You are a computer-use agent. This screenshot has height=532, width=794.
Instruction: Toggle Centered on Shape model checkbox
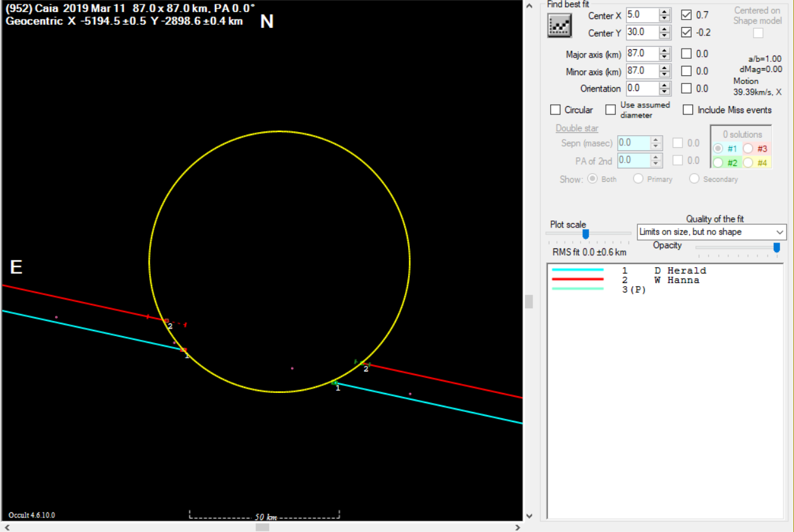[758, 33]
